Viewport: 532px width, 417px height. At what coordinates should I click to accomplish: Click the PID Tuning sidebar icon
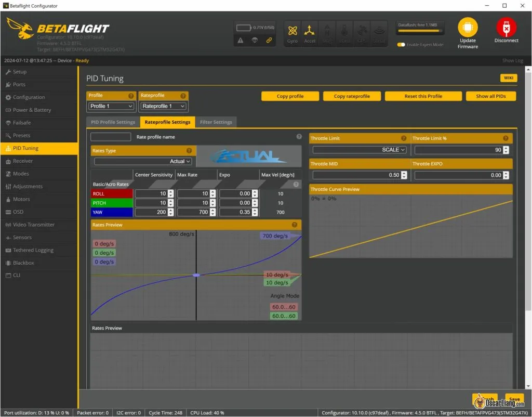point(8,148)
